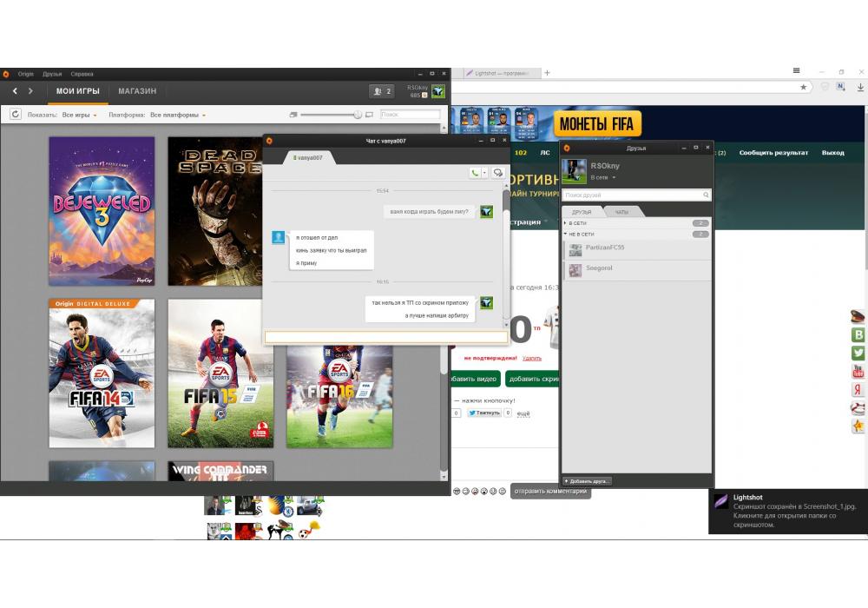Screen dimensions: 868x608
Task: Open the friends counter button showing 2
Action: point(381,91)
